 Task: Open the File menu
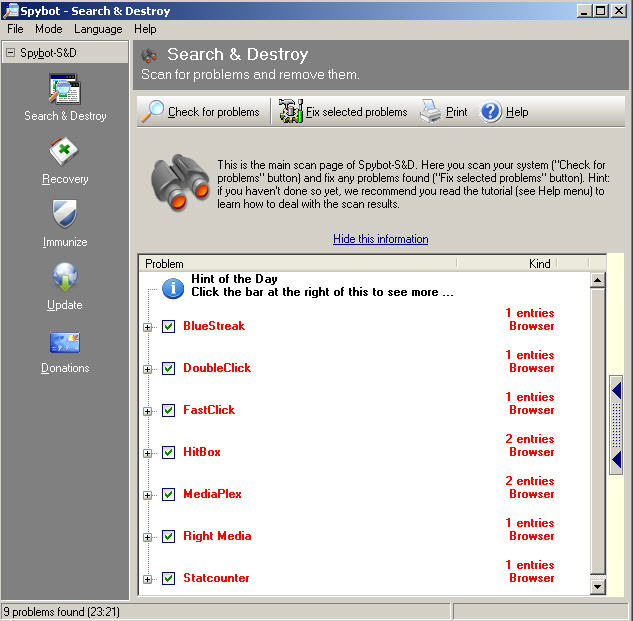click(15, 29)
